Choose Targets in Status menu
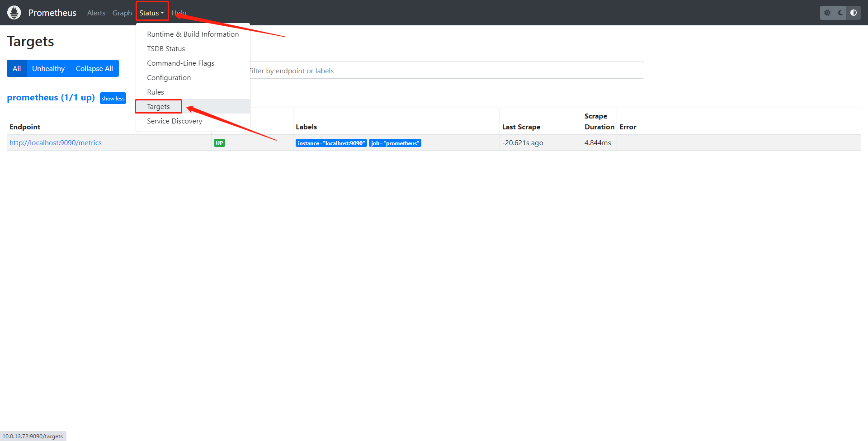Screen dimensions: 868x441 pos(193,106)
